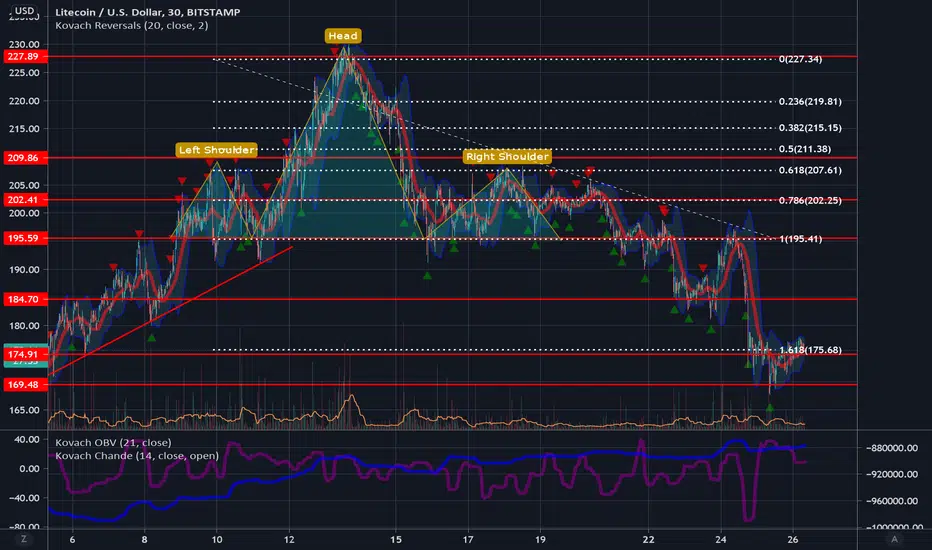Click the 0.786(202.25) Fibonacci level label
The image size is (932, 550).
pyautogui.click(x=810, y=200)
